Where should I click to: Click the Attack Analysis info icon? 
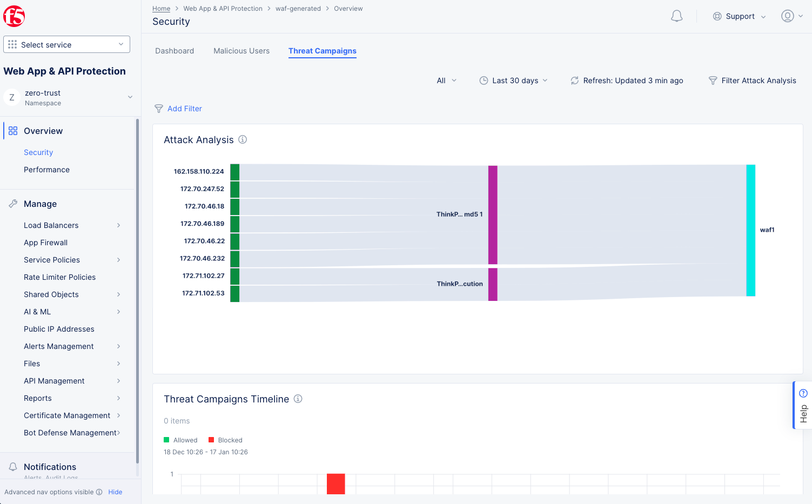tap(242, 139)
